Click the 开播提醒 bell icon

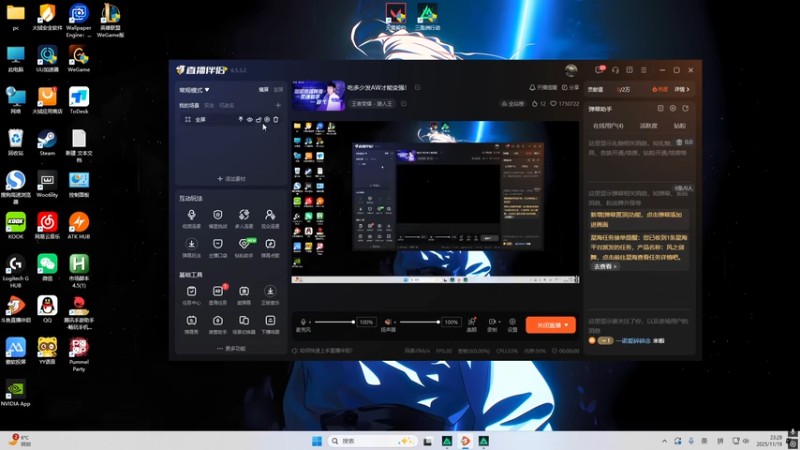click(532, 88)
